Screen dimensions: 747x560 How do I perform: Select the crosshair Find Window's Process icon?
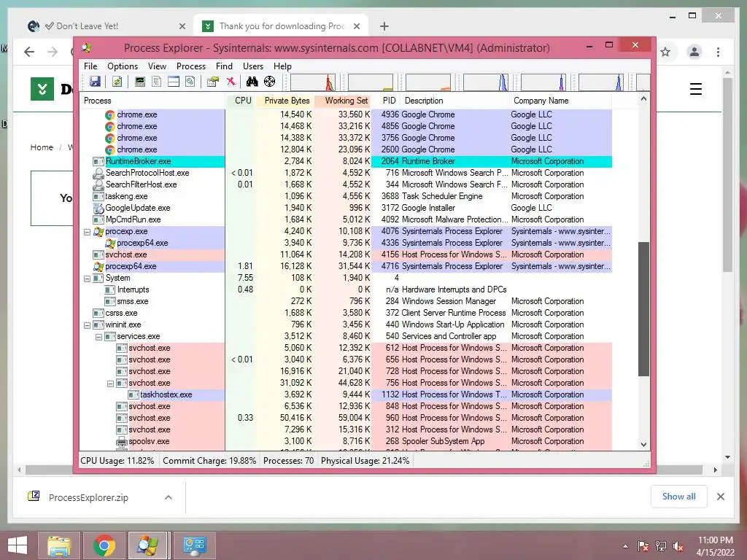pos(270,82)
